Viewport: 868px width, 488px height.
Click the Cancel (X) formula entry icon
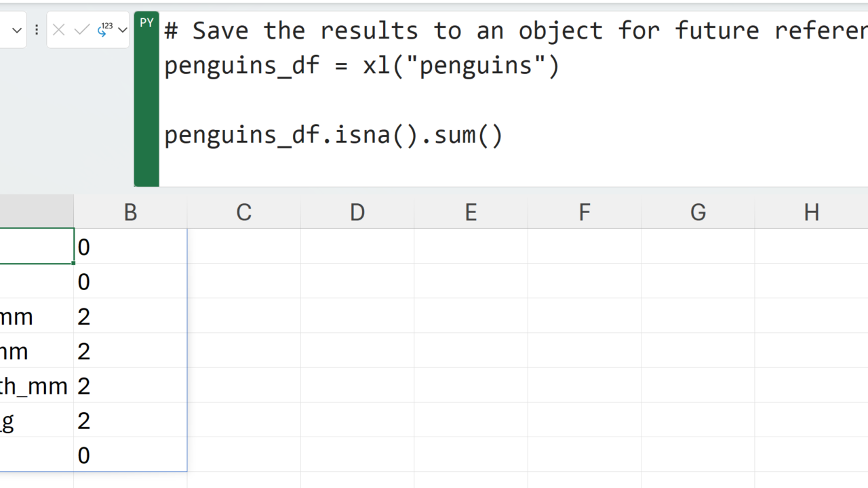(x=59, y=30)
